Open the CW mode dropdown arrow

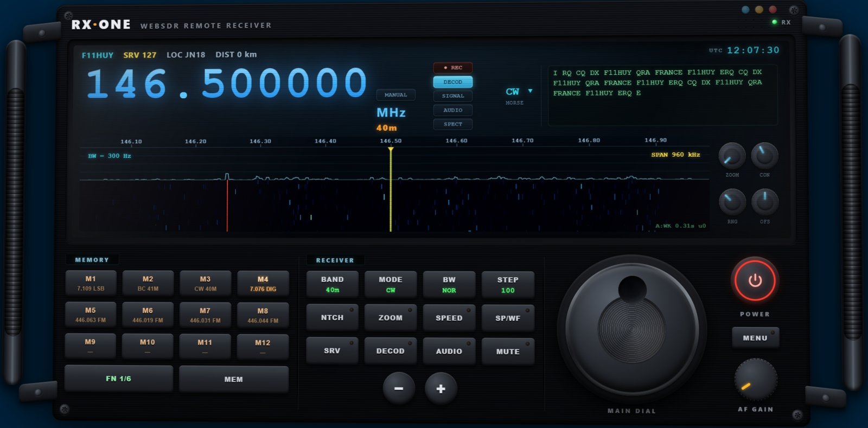(530, 91)
